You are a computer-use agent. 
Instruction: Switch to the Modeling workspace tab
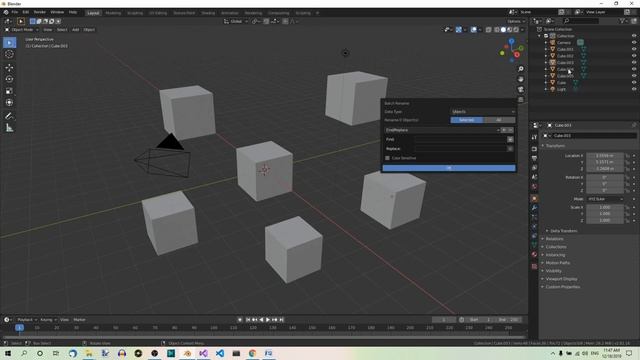pyautogui.click(x=113, y=13)
